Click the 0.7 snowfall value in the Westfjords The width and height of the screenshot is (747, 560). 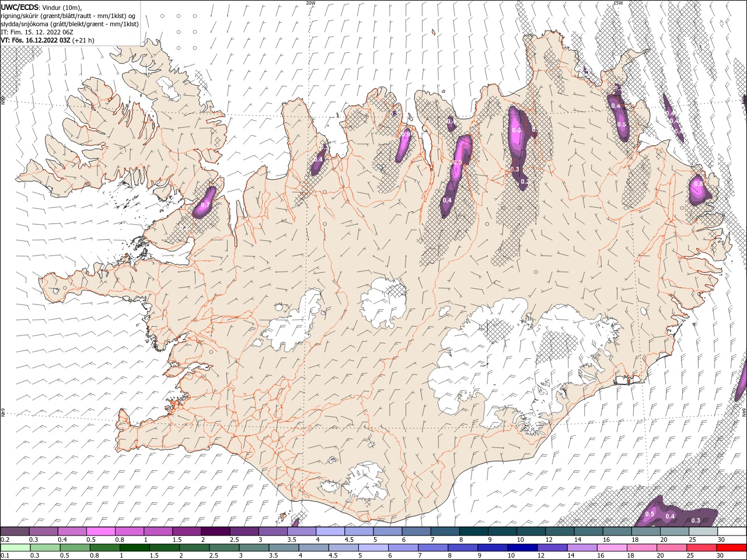[205, 205]
